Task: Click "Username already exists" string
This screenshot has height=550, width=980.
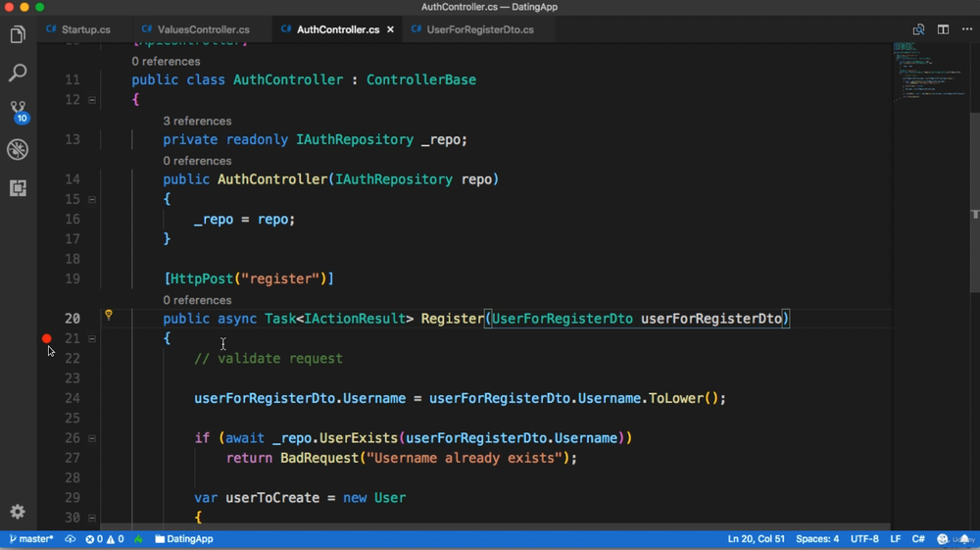Action: (465, 458)
